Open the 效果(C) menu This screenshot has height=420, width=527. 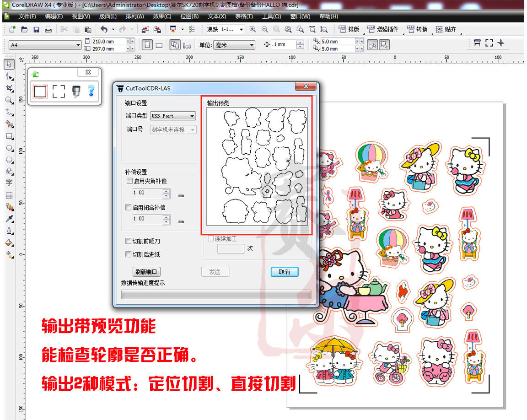(x=162, y=16)
